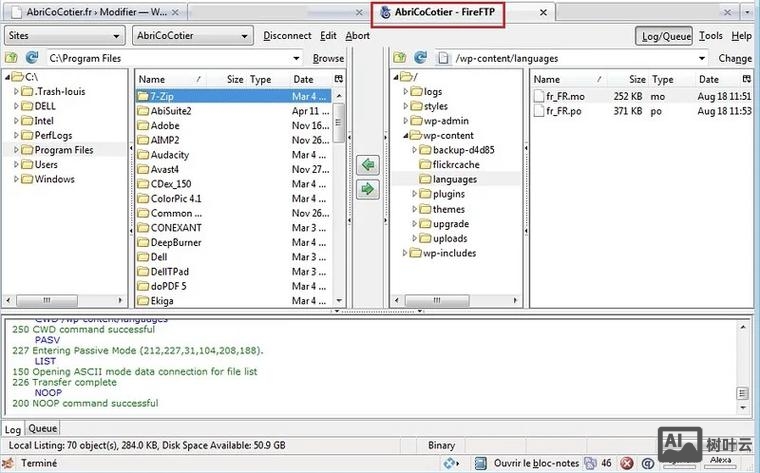Click the download arrow (left-pointing green arrow)

pyautogui.click(x=368, y=165)
